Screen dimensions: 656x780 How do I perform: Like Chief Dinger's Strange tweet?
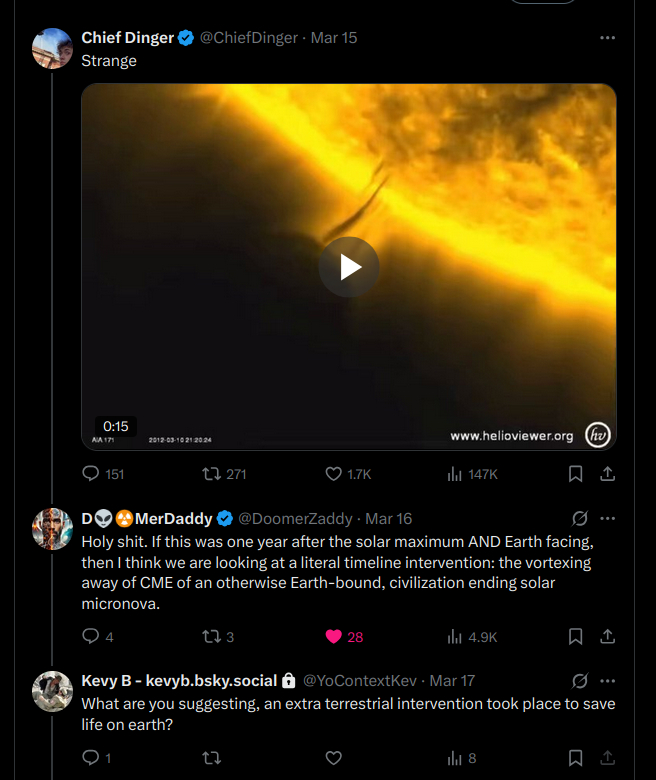click(334, 474)
